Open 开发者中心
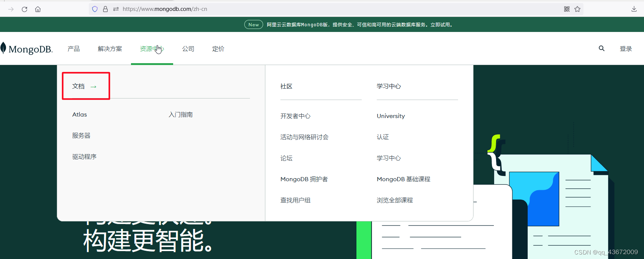The width and height of the screenshot is (644, 259). coord(295,116)
